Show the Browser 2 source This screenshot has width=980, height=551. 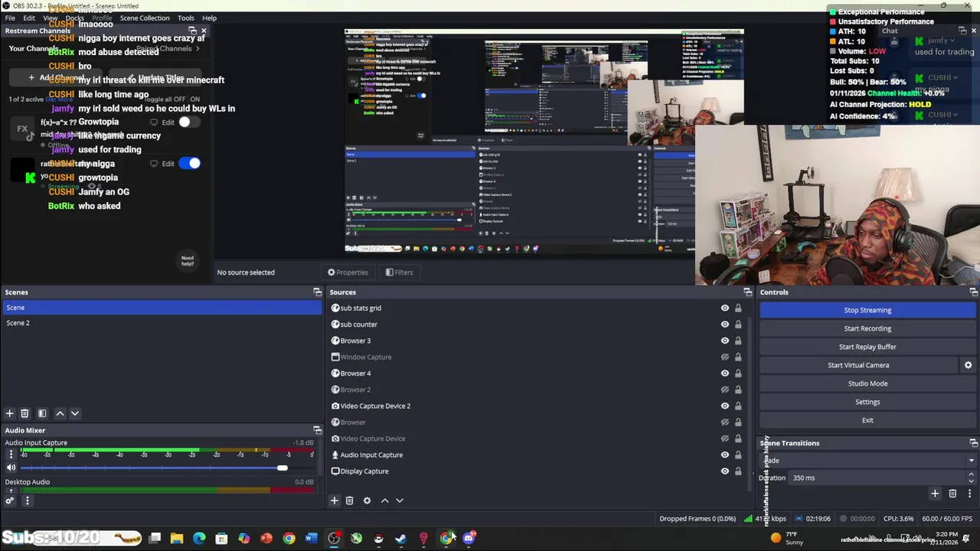tap(724, 390)
